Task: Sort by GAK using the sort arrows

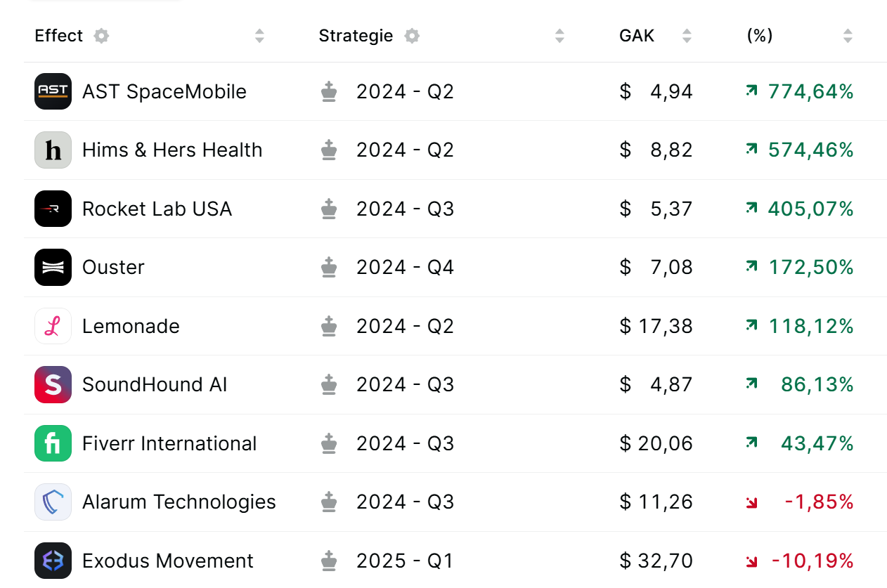Action: coord(687,36)
